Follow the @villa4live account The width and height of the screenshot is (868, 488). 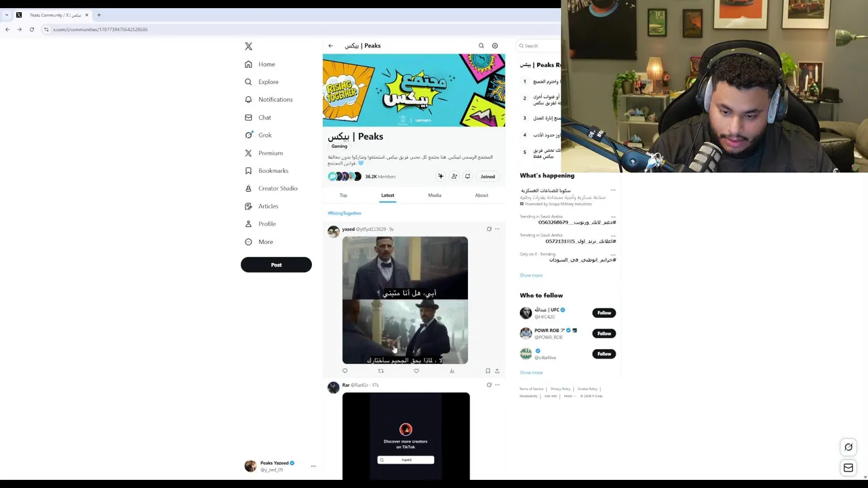pyautogui.click(x=604, y=354)
